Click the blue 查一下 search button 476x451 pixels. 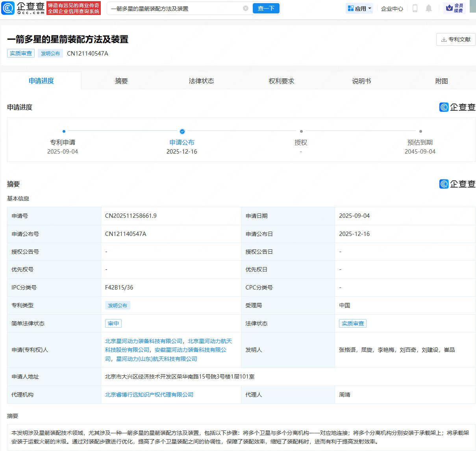[266, 8]
